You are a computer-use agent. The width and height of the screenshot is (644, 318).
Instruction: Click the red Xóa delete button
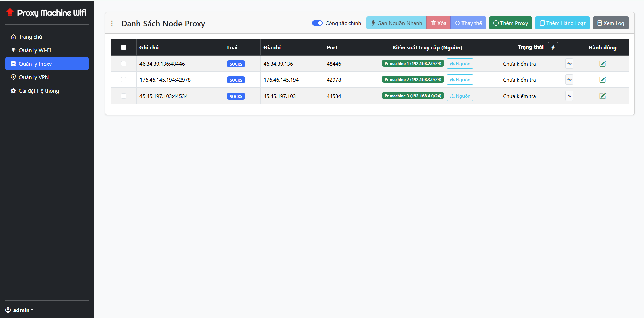[x=438, y=23]
